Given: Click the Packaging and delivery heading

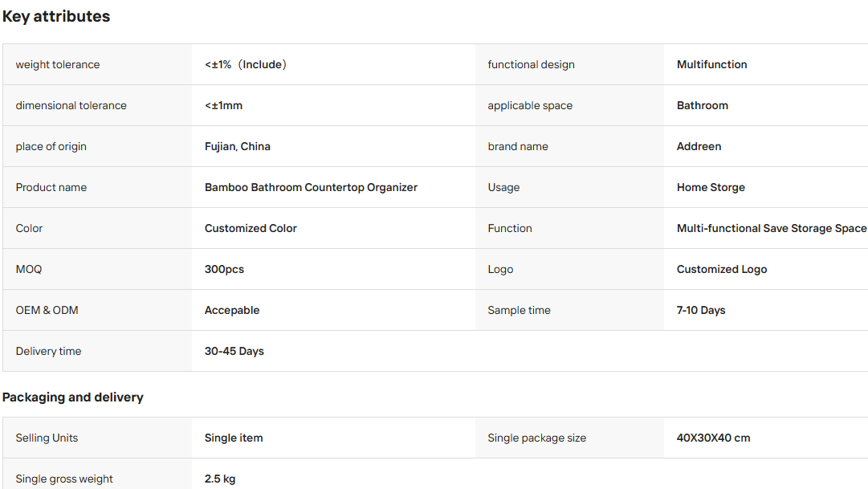Looking at the screenshot, I should click(72, 397).
